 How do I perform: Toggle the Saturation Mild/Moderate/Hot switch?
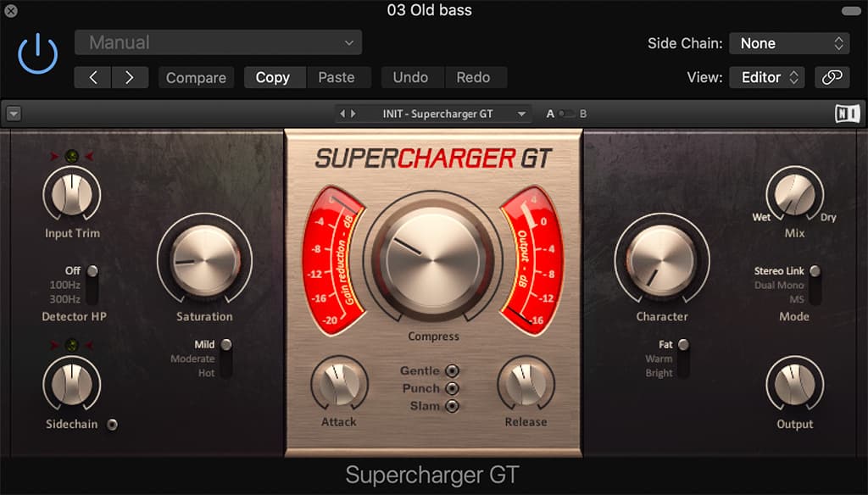tap(225, 359)
